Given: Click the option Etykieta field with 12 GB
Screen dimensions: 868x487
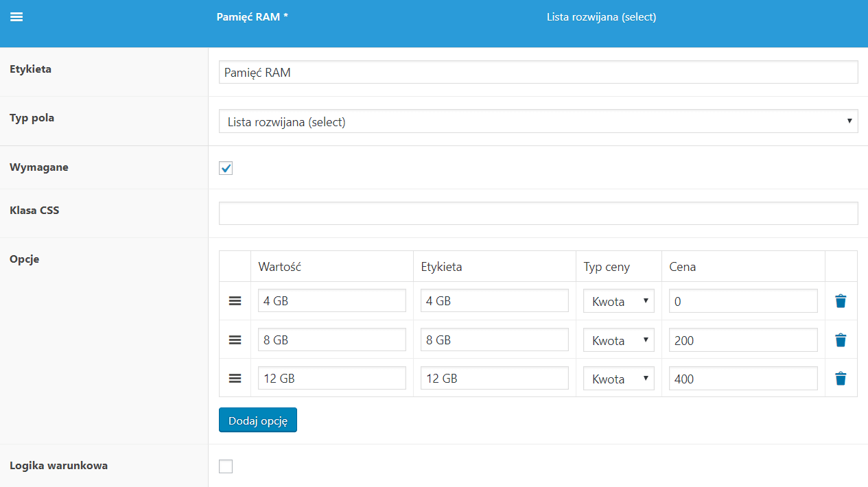Looking at the screenshot, I should pos(495,378).
